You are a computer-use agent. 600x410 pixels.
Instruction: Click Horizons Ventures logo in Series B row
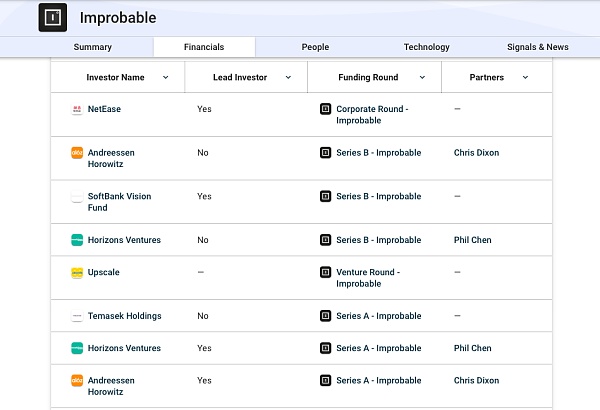pos(77,240)
